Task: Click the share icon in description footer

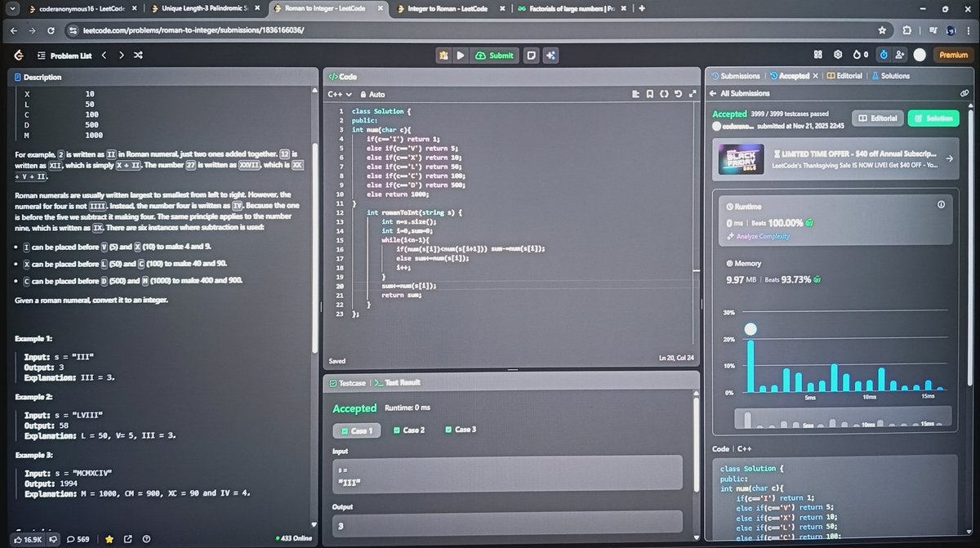Action: pyautogui.click(x=127, y=538)
